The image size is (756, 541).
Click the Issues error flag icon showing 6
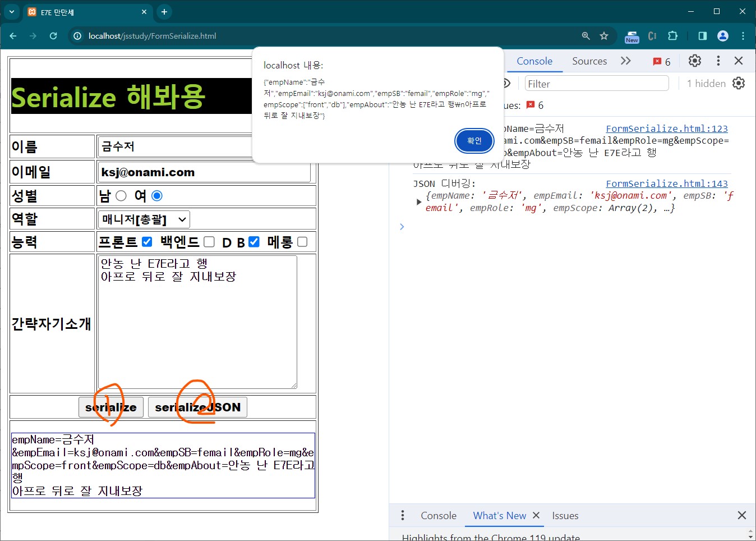(534, 105)
